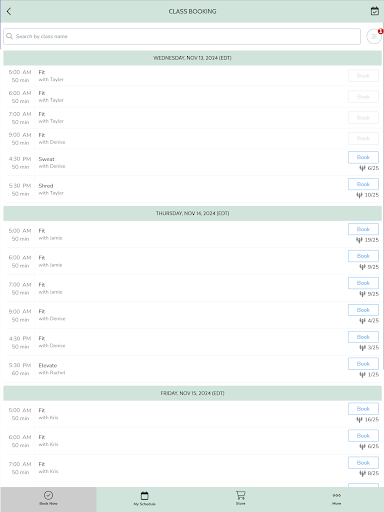Image resolution: width=384 pixels, height=512 pixels.
Task: Switch to My Schedule tab
Action: tap(144, 498)
